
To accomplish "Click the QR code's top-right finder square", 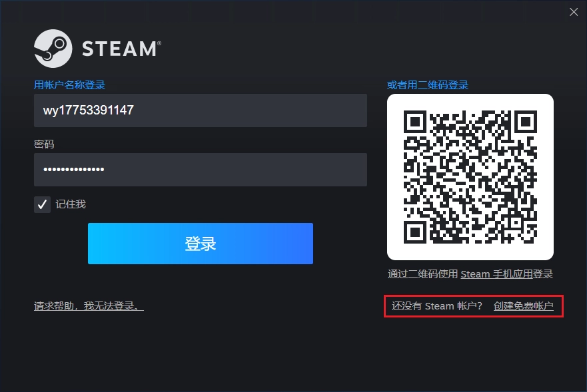I will pyautogui.click(x=526, y=122).
